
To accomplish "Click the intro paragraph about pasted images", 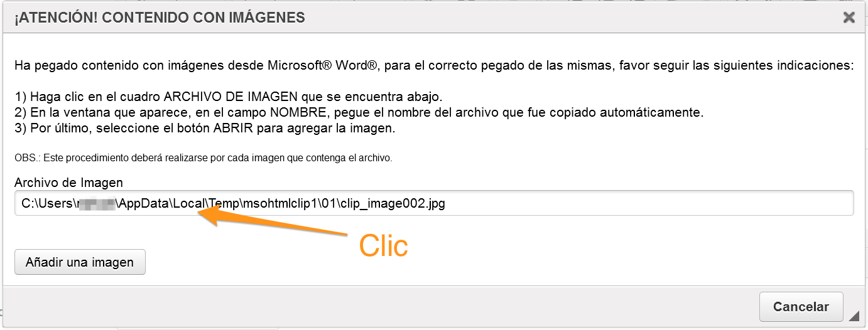I will point(433,65).
